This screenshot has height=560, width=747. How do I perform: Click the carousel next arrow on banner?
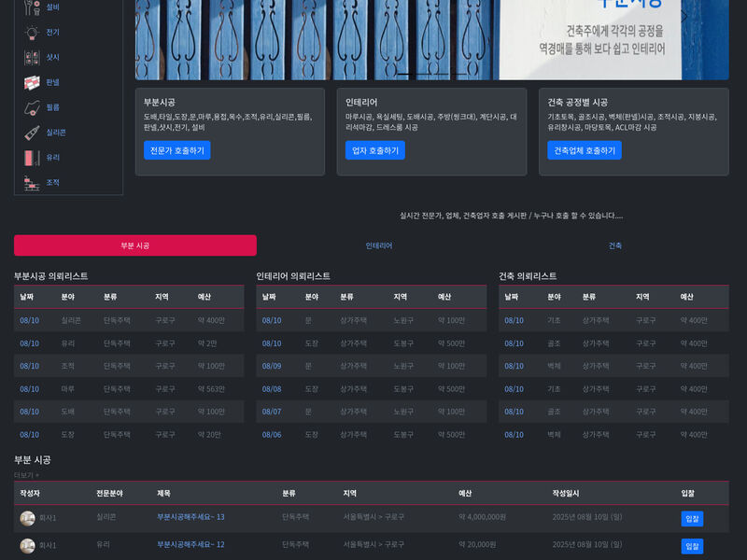point(684,17)
